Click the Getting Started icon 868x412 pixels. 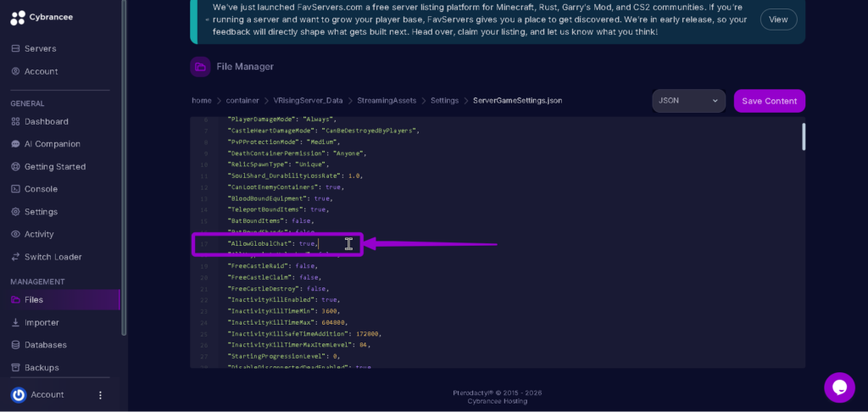click(x=15, y=167)
